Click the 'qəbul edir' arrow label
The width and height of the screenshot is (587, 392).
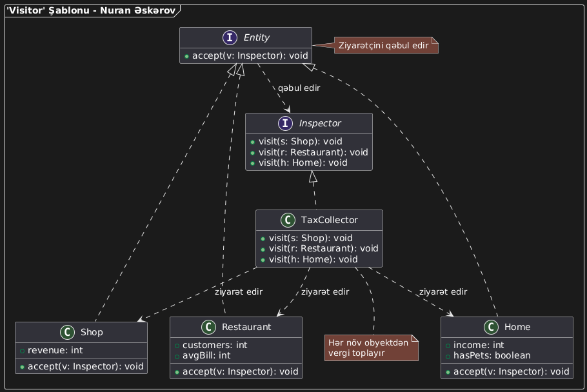tap(299, 88)
